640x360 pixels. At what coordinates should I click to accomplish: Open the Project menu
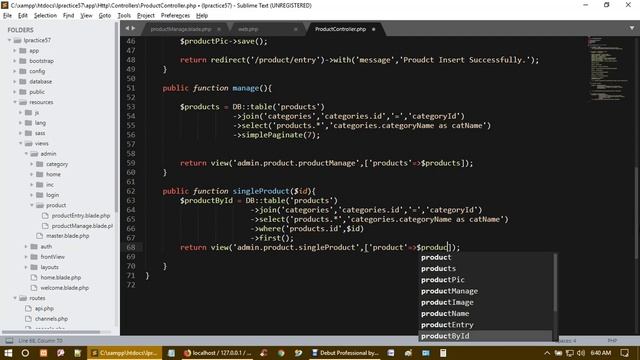point(146,16)
